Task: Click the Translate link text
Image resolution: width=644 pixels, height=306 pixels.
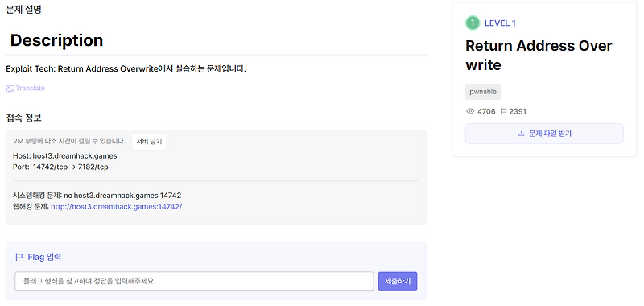Action: pos(31,89)
